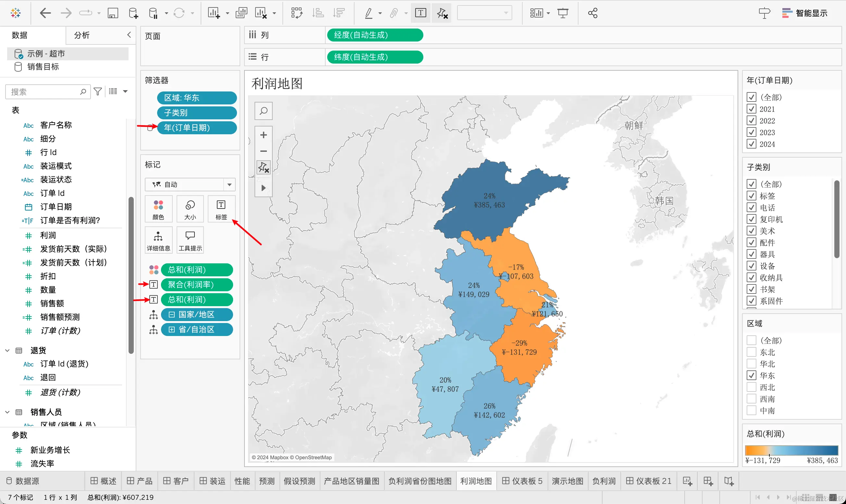The image size is (846, 504).
Task: Click the new worksheet icon in bottom bar
Action: [687, 481]
